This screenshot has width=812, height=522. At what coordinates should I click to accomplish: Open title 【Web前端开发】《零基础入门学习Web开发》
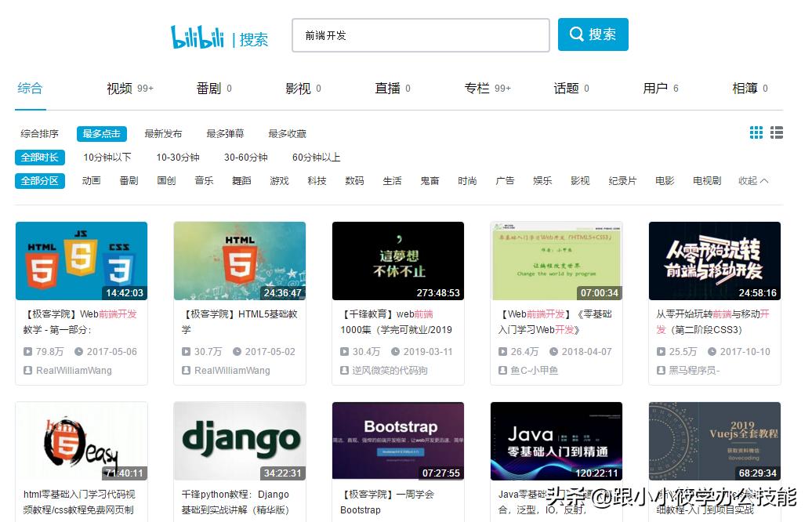[x=555, y=321]
